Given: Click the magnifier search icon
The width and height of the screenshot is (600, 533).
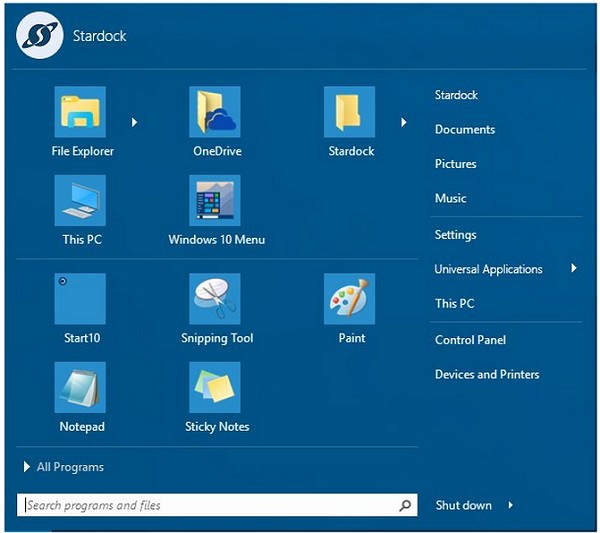Looking at the screenshot, I should [x=405, y=505].
